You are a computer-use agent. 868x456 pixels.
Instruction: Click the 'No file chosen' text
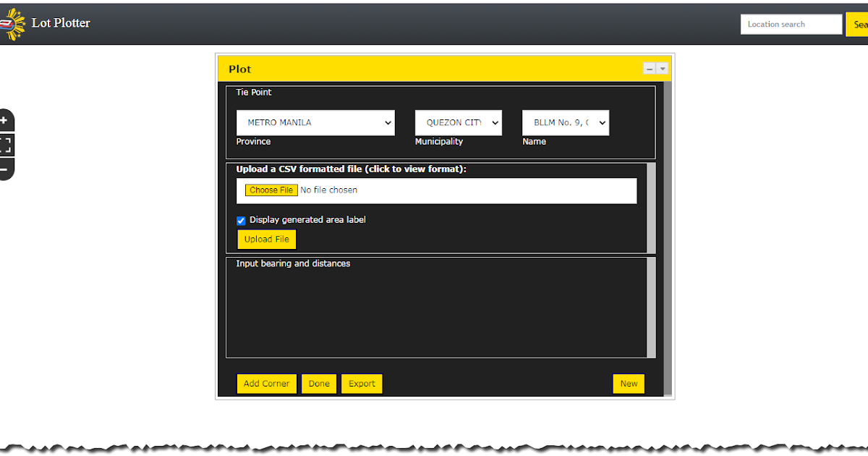329,190
